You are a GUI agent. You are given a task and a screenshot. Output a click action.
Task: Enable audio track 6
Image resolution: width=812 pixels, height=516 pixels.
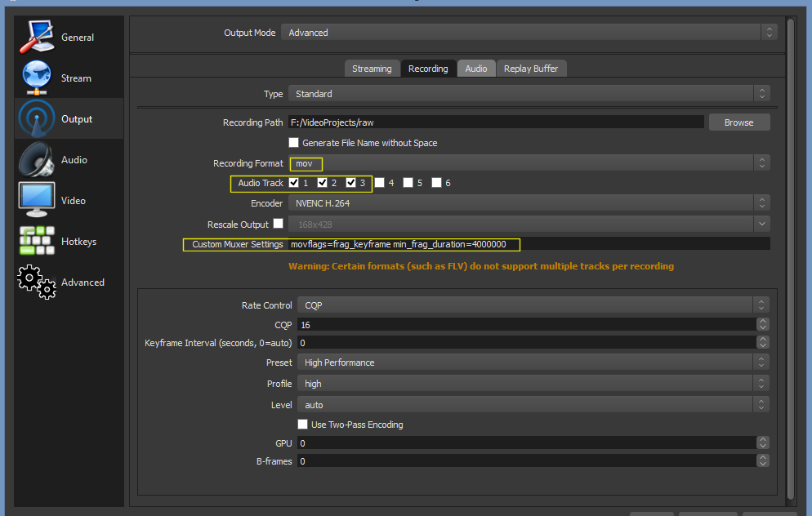(x=436, y=183)
